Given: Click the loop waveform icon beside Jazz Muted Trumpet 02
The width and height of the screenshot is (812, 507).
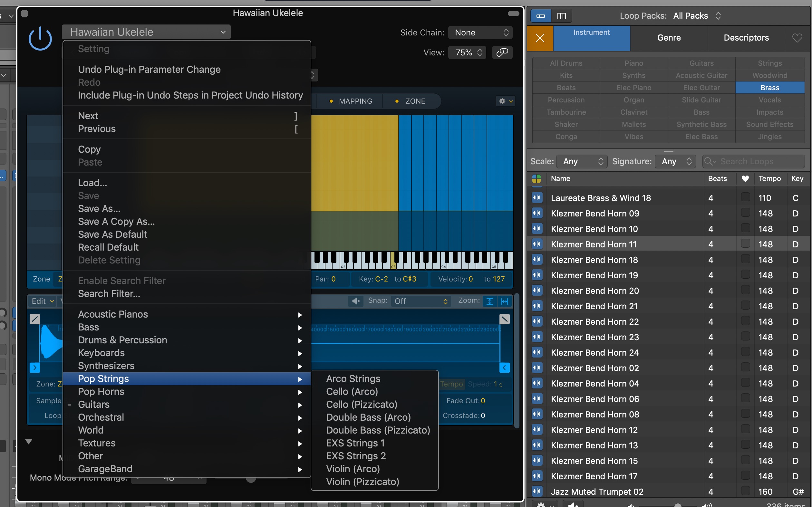Looking at the screenshot, I should pos(537,491).
